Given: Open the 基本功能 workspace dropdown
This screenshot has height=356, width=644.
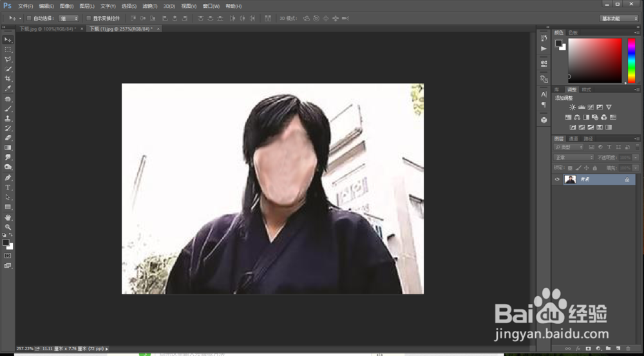Looking at the screenshot, I should point(618,19).
